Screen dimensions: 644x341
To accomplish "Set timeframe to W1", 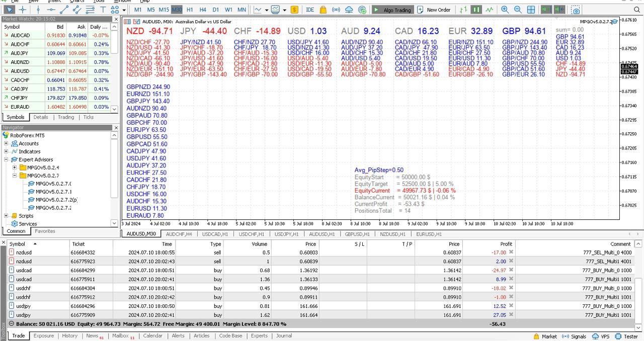I will tap(228, 10).
